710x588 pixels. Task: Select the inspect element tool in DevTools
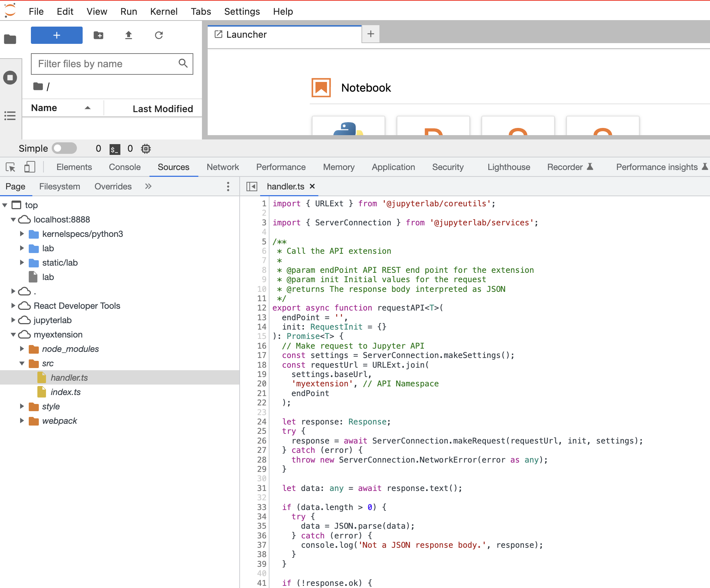[10, 167]
